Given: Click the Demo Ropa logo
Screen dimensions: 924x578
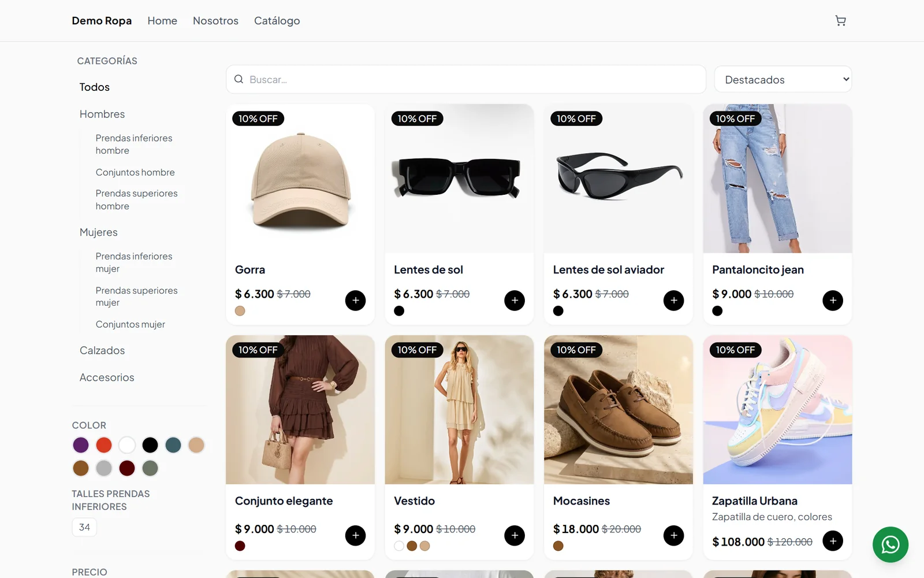Looking at the screenshot, I should point(102,21).
